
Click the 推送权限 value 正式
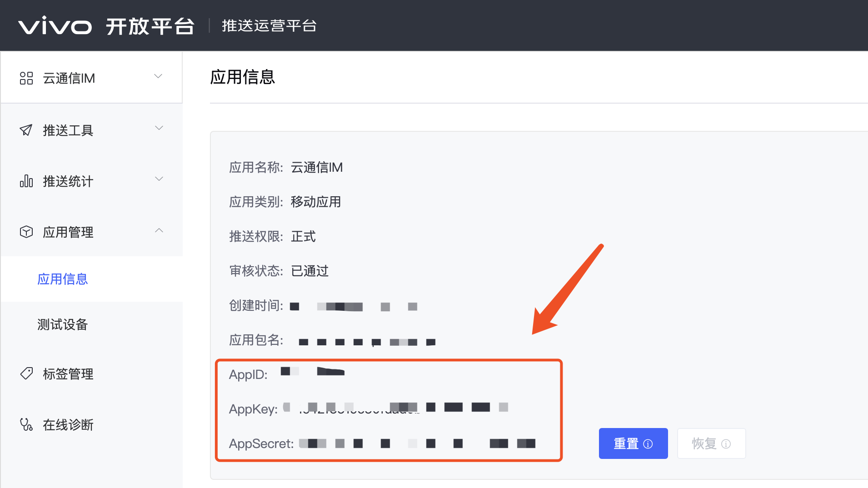(x=303, y=236)
